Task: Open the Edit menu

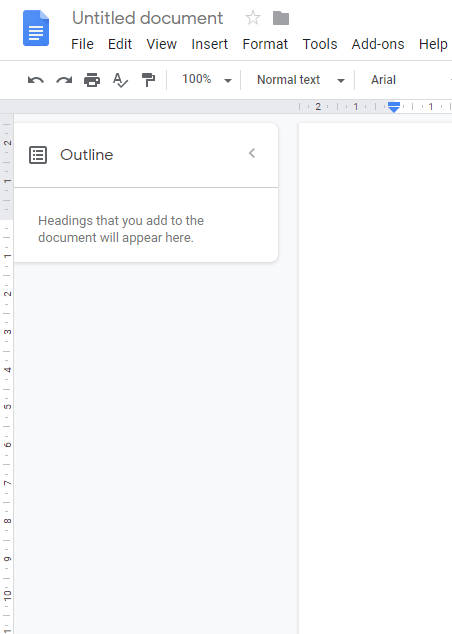Action: point(120,44)
